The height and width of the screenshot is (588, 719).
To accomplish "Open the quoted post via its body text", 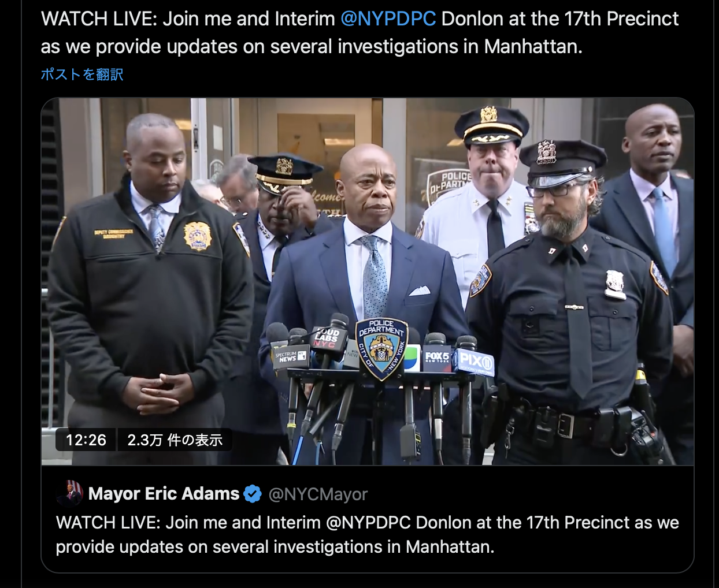I will tap(368, 535).
